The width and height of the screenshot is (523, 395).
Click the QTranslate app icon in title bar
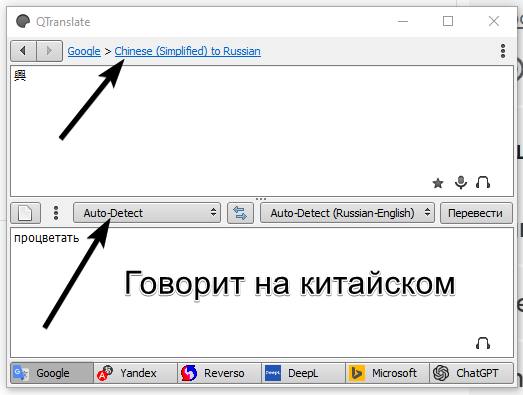23,21
